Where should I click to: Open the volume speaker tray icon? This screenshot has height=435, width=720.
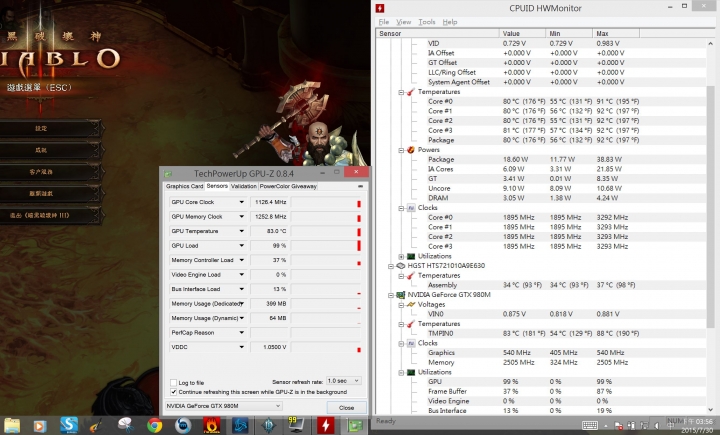(x=656, y=426)
